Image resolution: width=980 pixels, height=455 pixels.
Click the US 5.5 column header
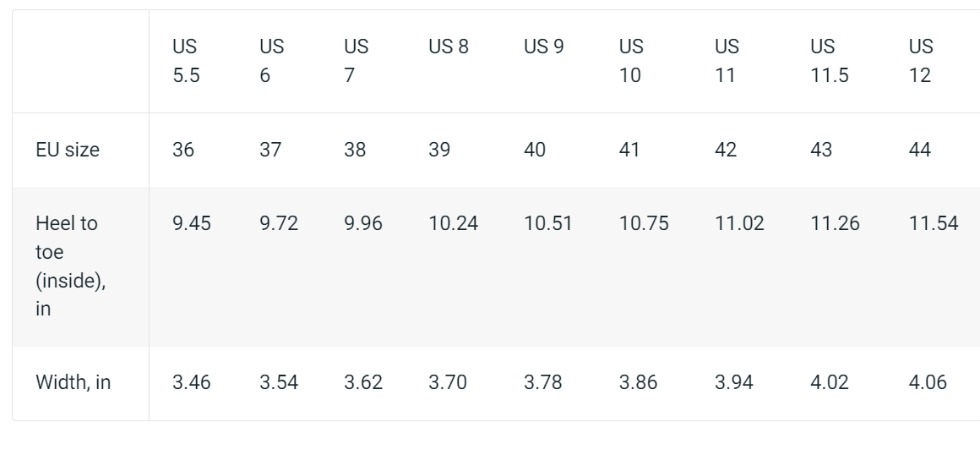tap(187, 61)
